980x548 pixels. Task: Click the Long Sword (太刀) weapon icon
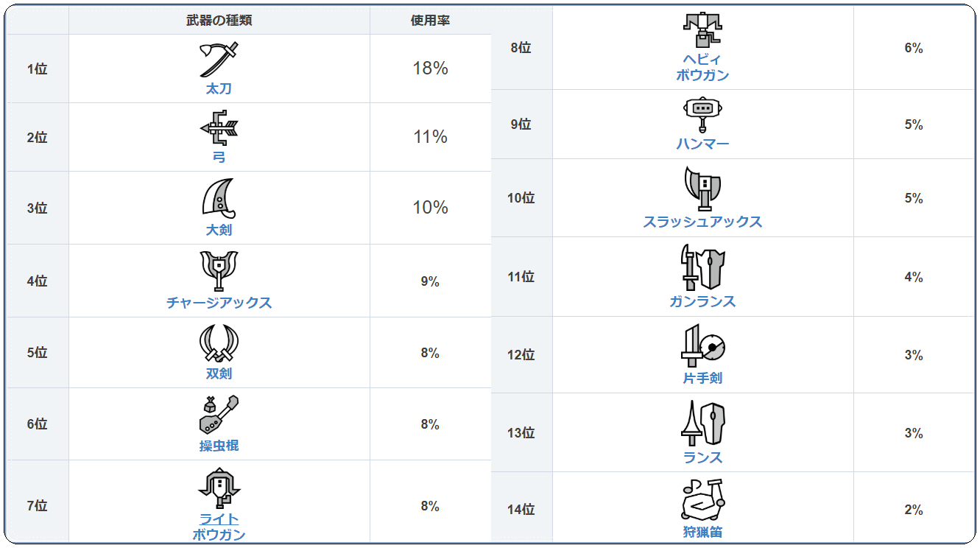tap(219, 60)
